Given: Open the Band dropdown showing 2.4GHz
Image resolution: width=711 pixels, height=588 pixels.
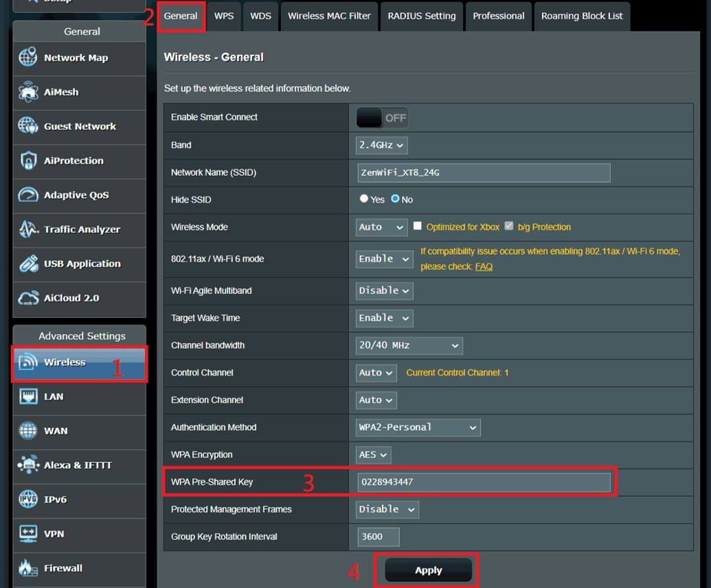Looking at the screenshot, I should [x=381, y=145].
